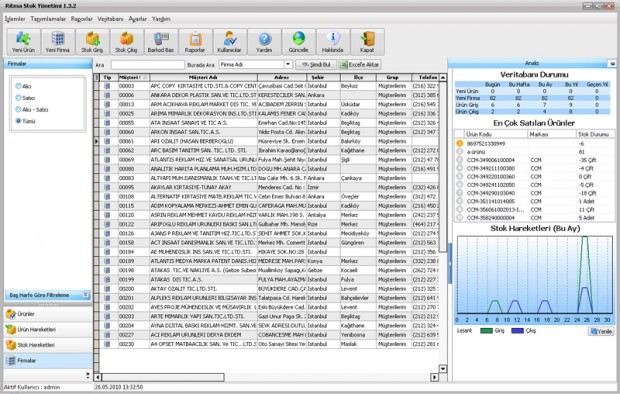The height and width of the screenshot is (394, 620).
Task: Open the Veritabanı menu
Action: coord(111,19)
